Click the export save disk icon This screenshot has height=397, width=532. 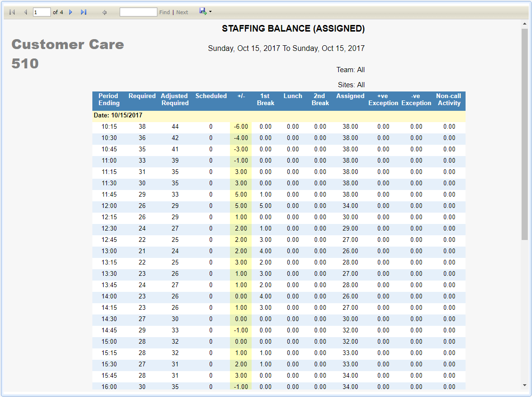coord(203,11)
